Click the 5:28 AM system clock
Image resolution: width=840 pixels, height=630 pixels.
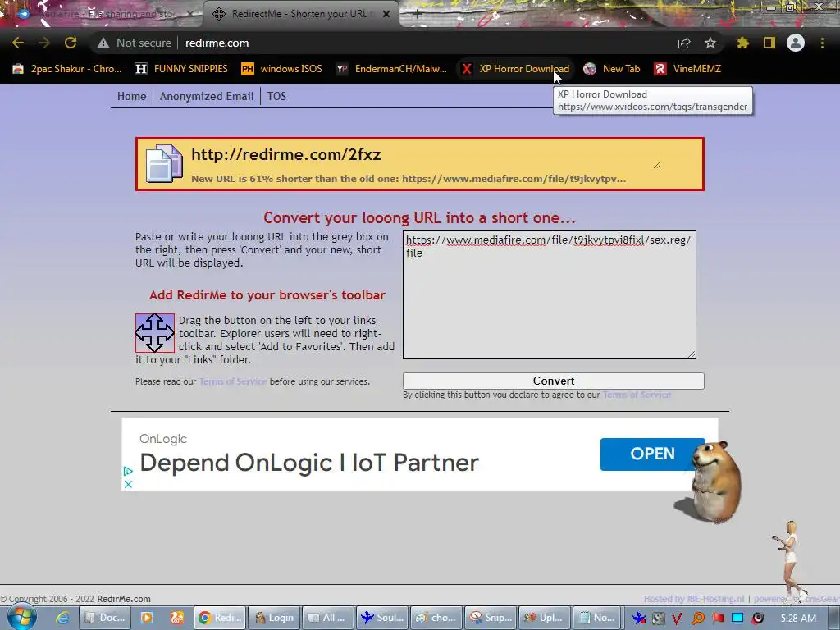coord(798,619)
